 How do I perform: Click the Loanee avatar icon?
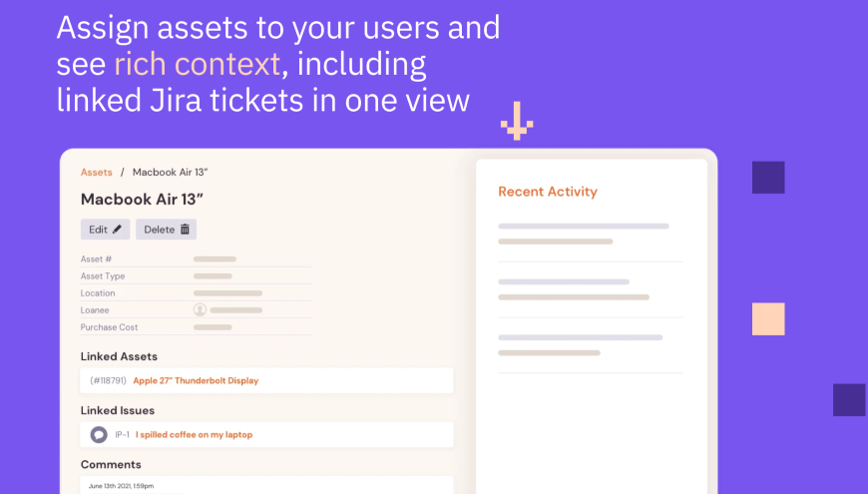(200, 310)
